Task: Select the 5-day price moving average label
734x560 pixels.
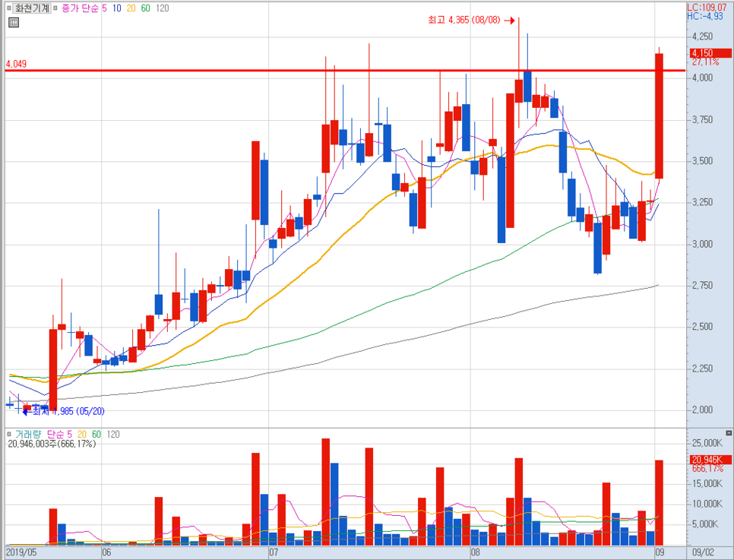Action: [x=104, y=8]
